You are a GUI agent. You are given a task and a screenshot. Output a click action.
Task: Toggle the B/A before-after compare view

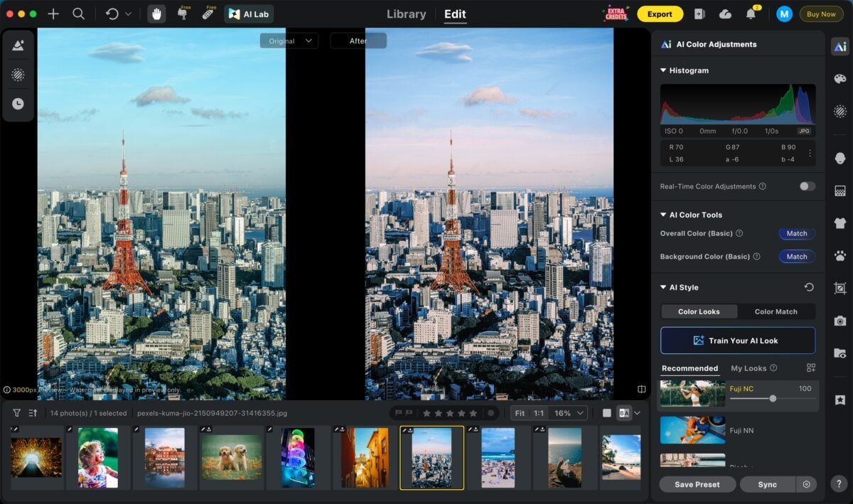(623, 413)
